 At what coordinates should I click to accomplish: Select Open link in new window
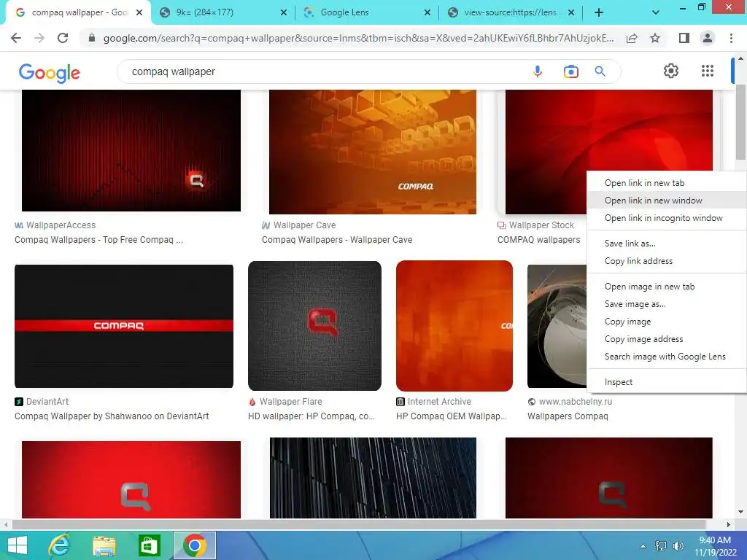[667, 201]
